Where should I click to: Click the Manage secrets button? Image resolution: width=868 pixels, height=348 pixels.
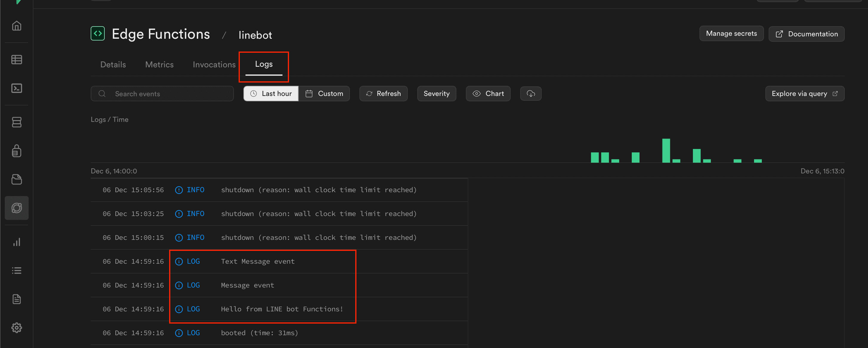(x=731, y=33)
